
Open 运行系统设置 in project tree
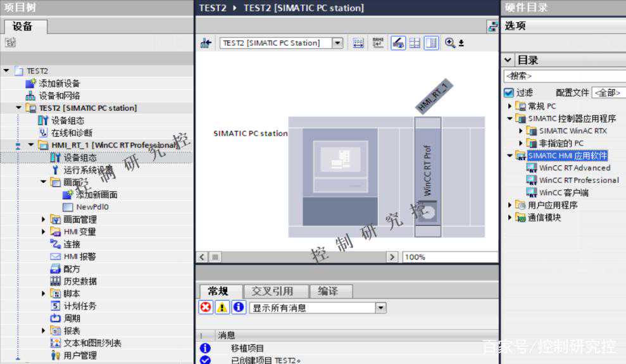(x=88, y=170)
